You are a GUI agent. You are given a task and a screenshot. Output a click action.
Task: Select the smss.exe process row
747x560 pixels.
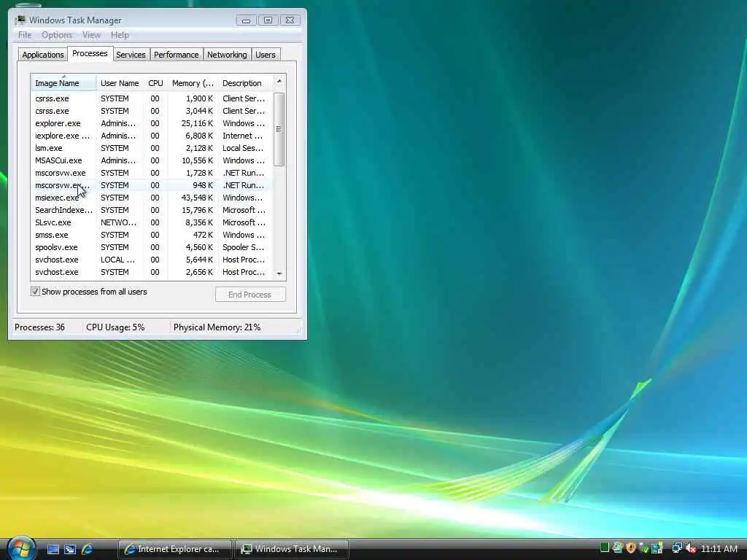pyautogui.click(x=152, y=235)
